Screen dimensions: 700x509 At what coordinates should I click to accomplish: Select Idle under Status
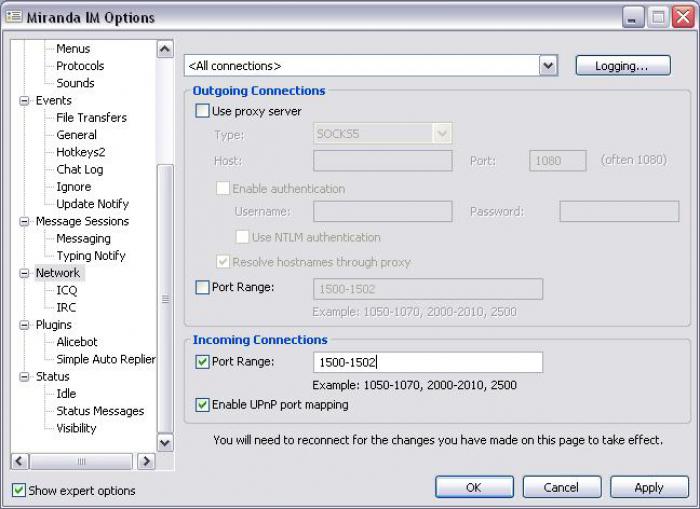click(66, 394)
